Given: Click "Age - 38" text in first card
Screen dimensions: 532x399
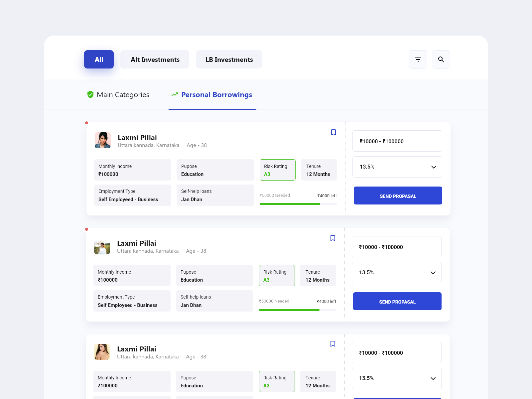Looking at the screenshot, I should click(x=197, y=145).
